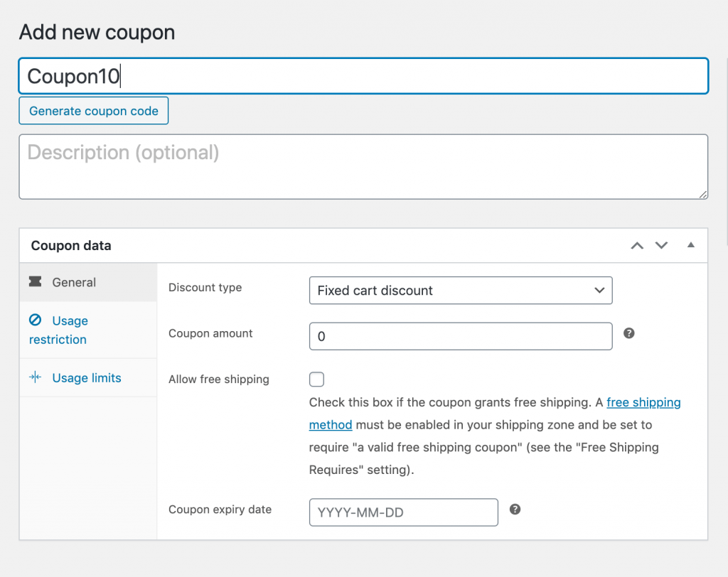Click the help icon beside Coupon expiry date
The image size is (728, 577).
[x=515, y=509]
